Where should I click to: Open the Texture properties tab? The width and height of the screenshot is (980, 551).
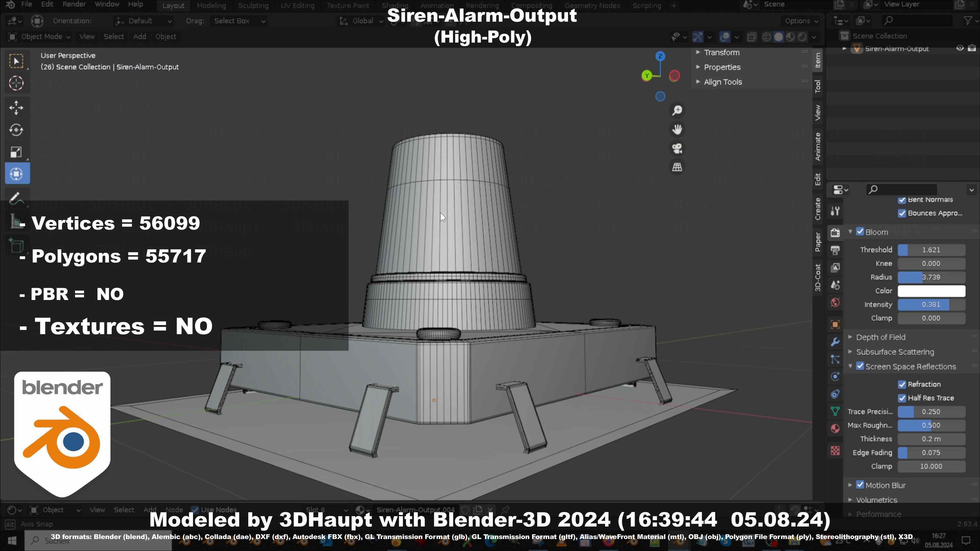coord(835,451)
